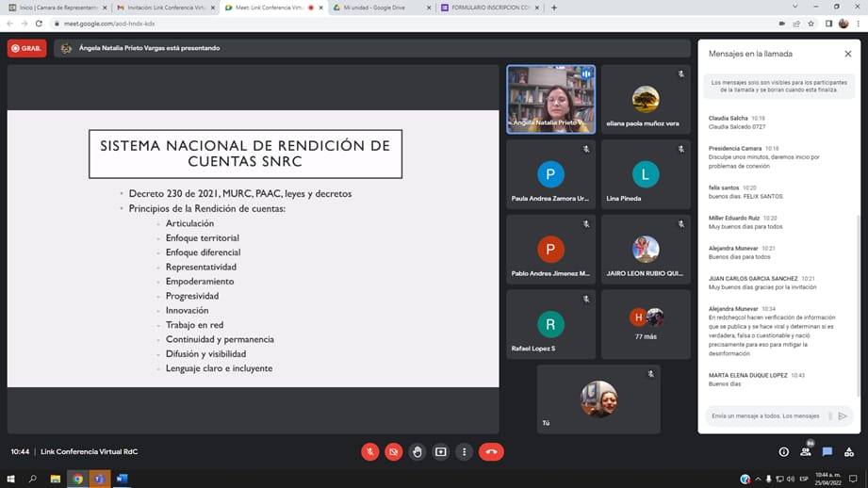Viewport: 868px width, 488px height.
Task: Open the activities icon
Action: (x=849, y=452)
